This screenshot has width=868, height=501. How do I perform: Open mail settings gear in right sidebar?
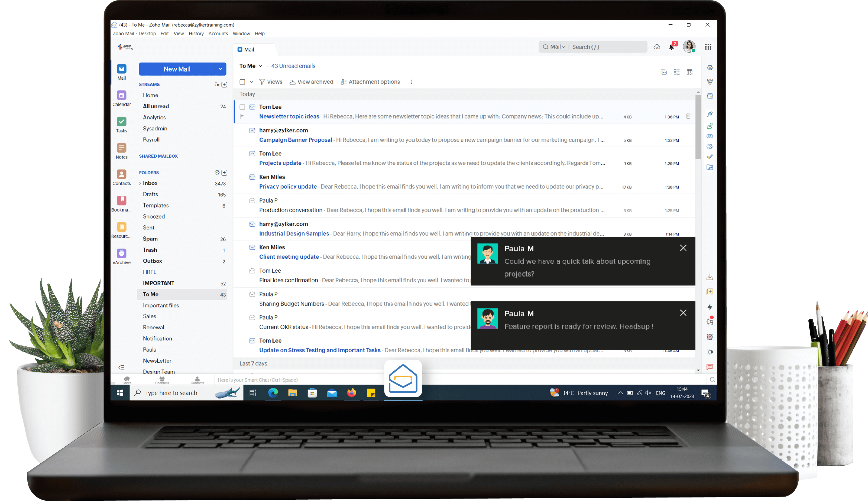(x=710, y=67)
